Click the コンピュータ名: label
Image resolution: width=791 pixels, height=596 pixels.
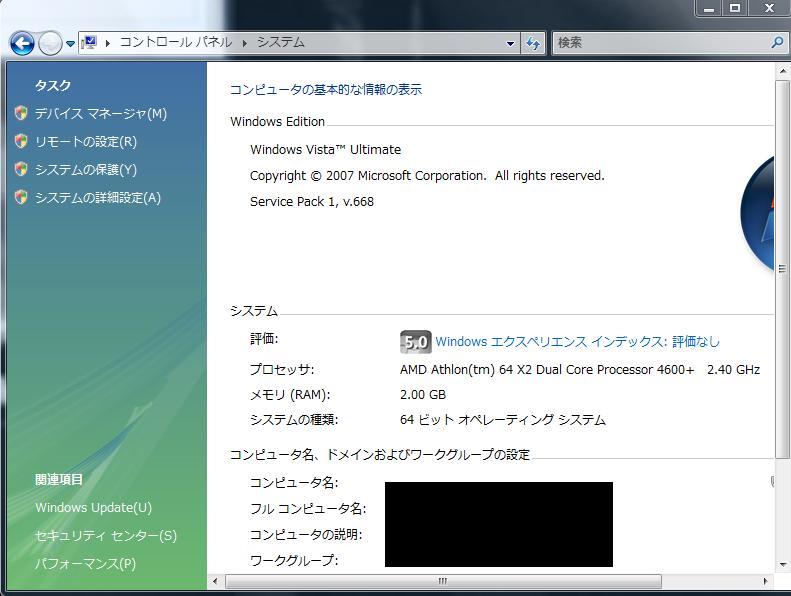point(294,483)
